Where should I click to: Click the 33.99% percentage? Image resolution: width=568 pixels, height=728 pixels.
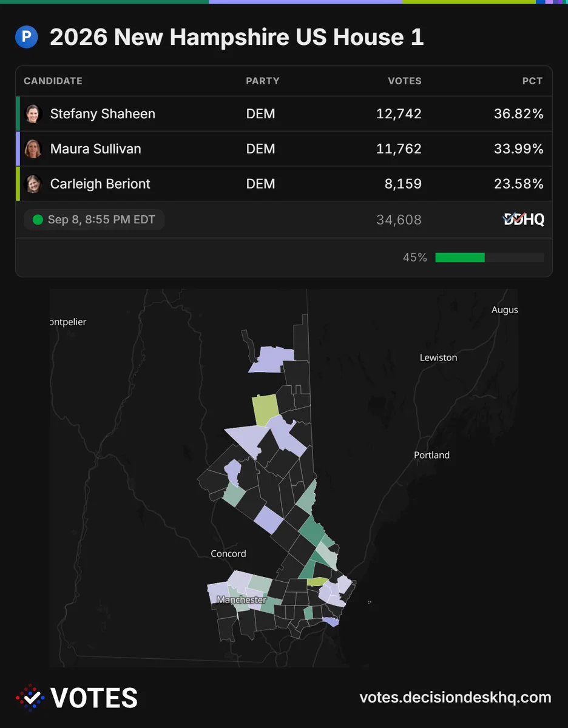coord(519,149)
